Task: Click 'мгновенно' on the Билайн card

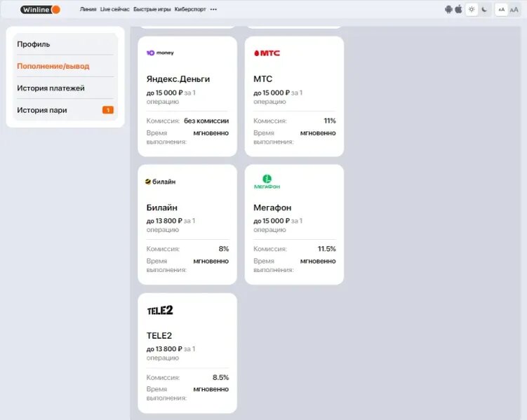Action: (x=211, y=262)
